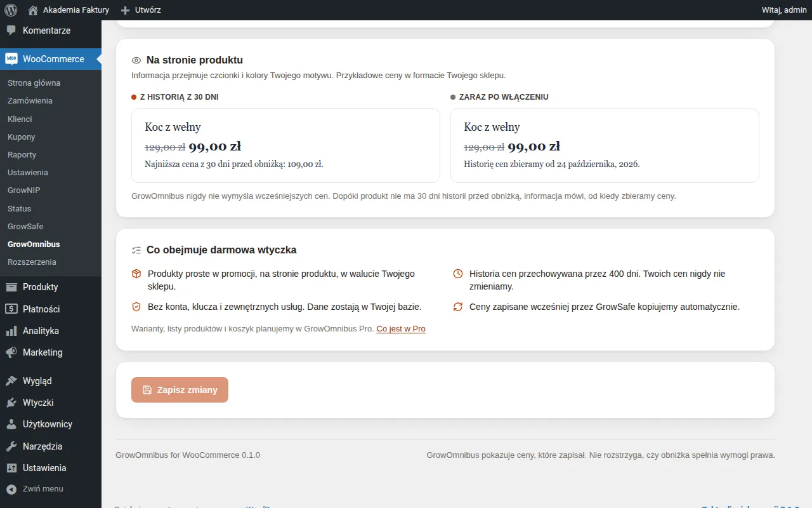Save changes with Zapisz zmiany button
The width and height of the screenshot is (812, 508).
coord(180,390)
